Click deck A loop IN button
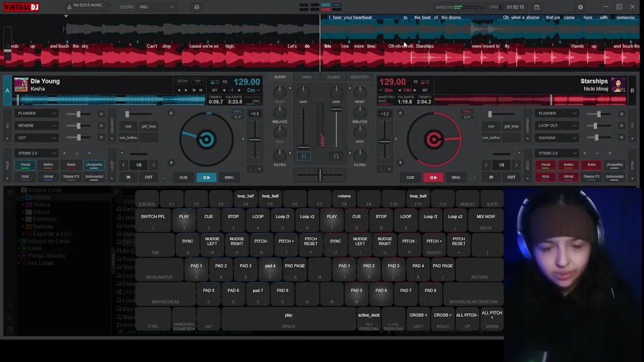This screenshot has height=362, width=644. tap(128, 177)
